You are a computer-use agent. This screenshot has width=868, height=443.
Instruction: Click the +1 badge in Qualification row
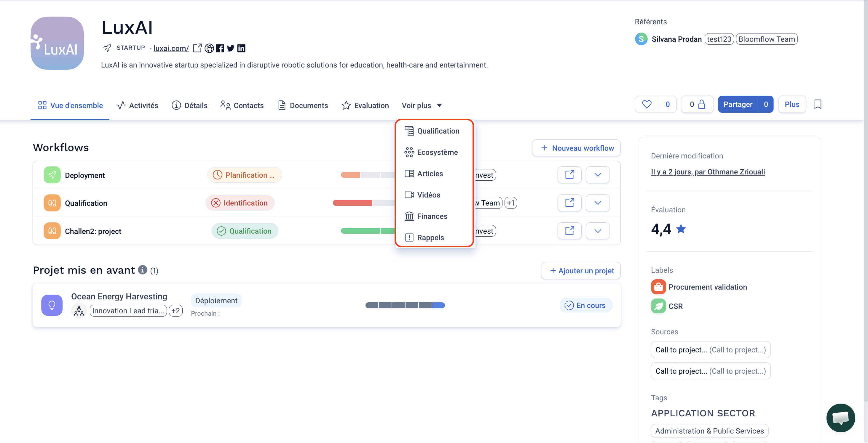pos(510,203)
